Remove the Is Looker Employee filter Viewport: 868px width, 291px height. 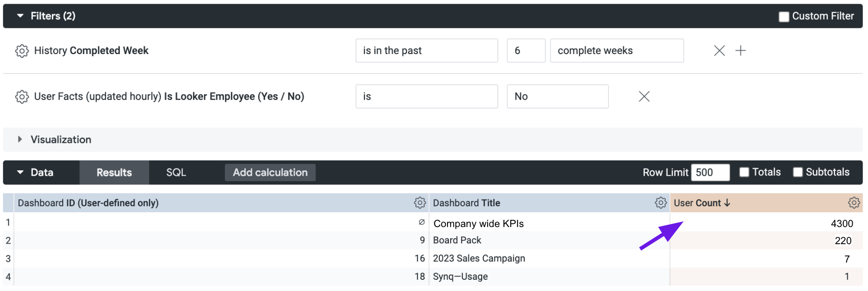(x=644, y=96)
